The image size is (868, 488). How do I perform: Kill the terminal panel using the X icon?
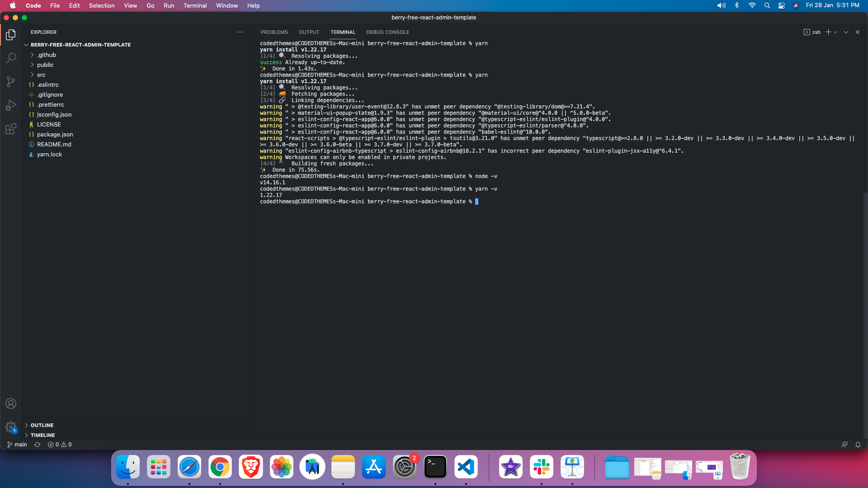pyautogui.click(x=857, y=32)
